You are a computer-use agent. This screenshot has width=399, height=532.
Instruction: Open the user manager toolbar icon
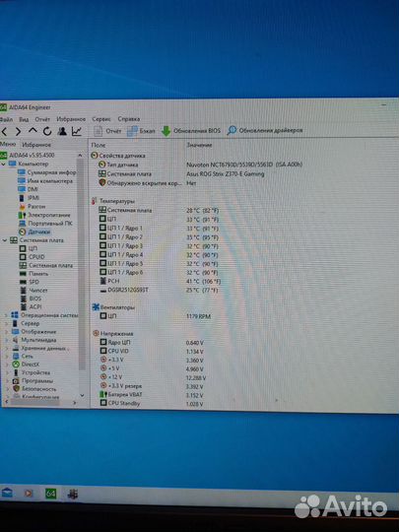(62, 131)
